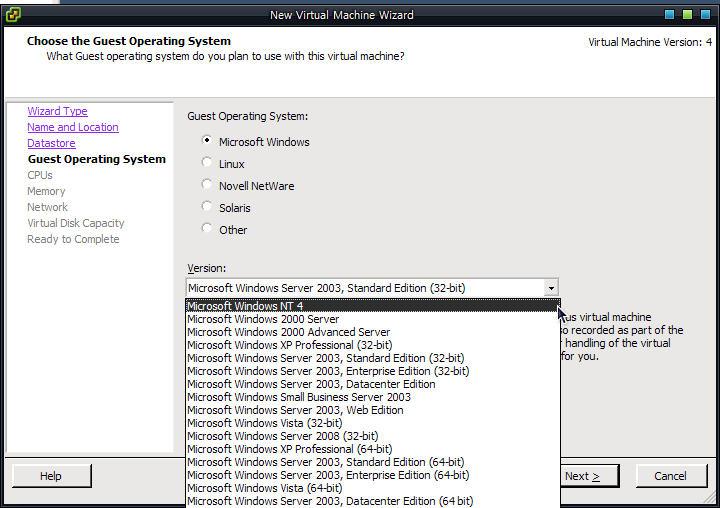Select Windows Server 2003, Web Edition
The image size is (720, 508).
[x=373, y=410]
